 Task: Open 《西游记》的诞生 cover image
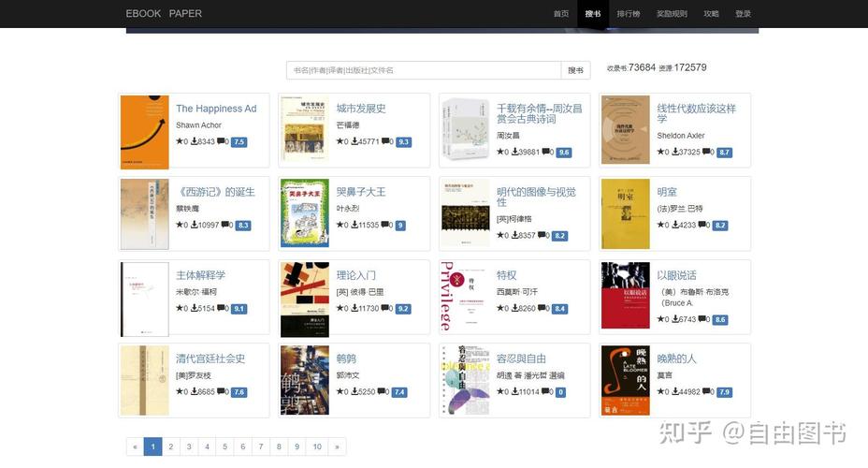coord(144,213)
